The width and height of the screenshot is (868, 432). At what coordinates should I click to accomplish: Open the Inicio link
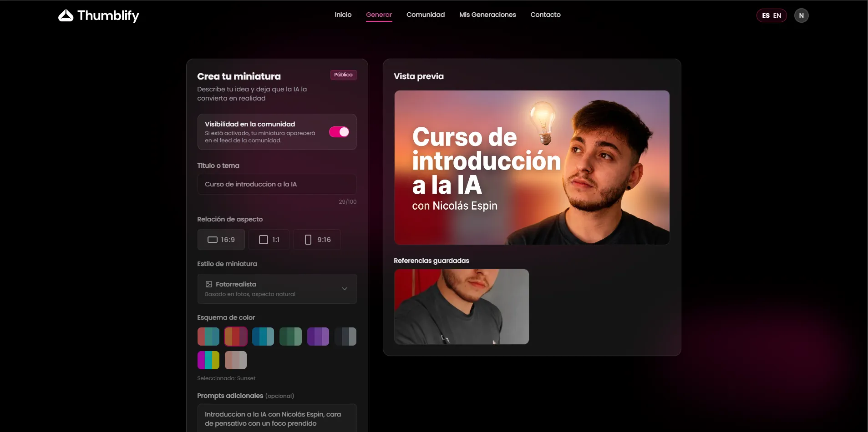tap(343, 15)
